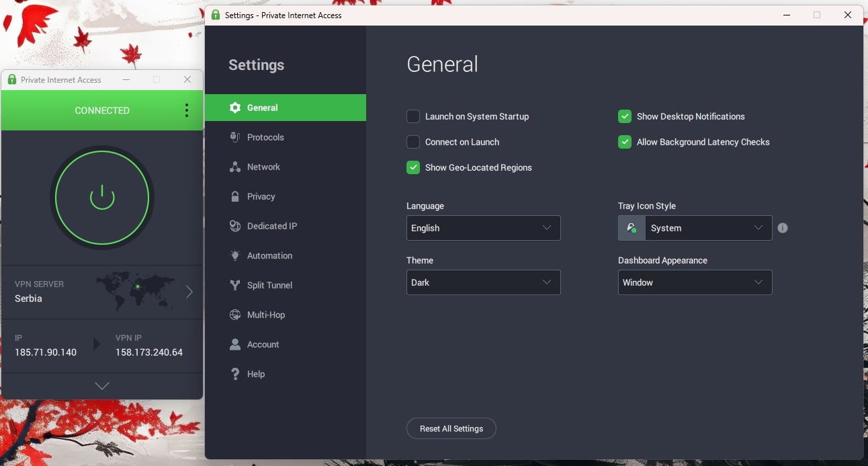The height and width of the screenshot is (466, 868).
Task: Click the VPN IP 158.173.240.64
Action: coord(149,352)
